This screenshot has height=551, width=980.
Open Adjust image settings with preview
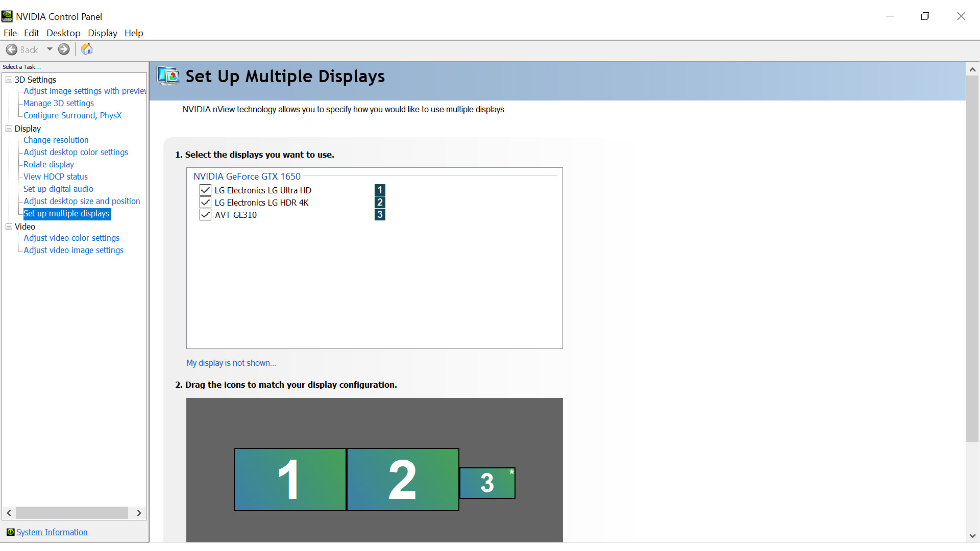[x=85, y=91]
